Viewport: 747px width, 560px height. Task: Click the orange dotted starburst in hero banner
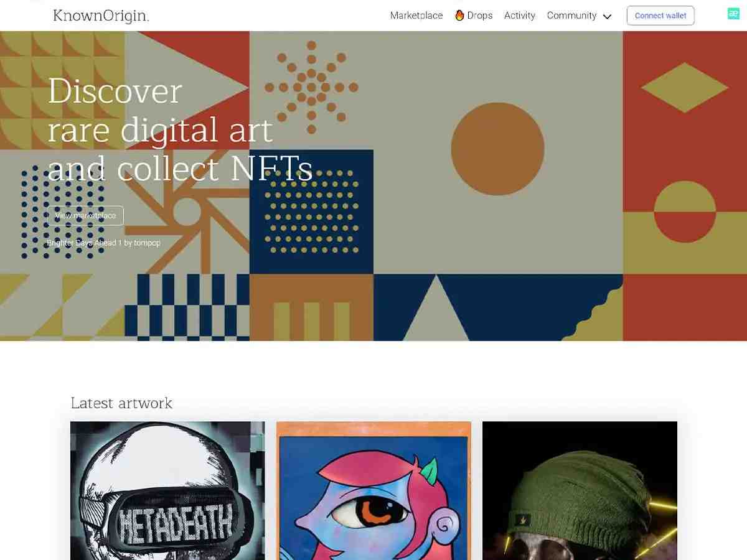pyautogui.click(x=311, y=88)
